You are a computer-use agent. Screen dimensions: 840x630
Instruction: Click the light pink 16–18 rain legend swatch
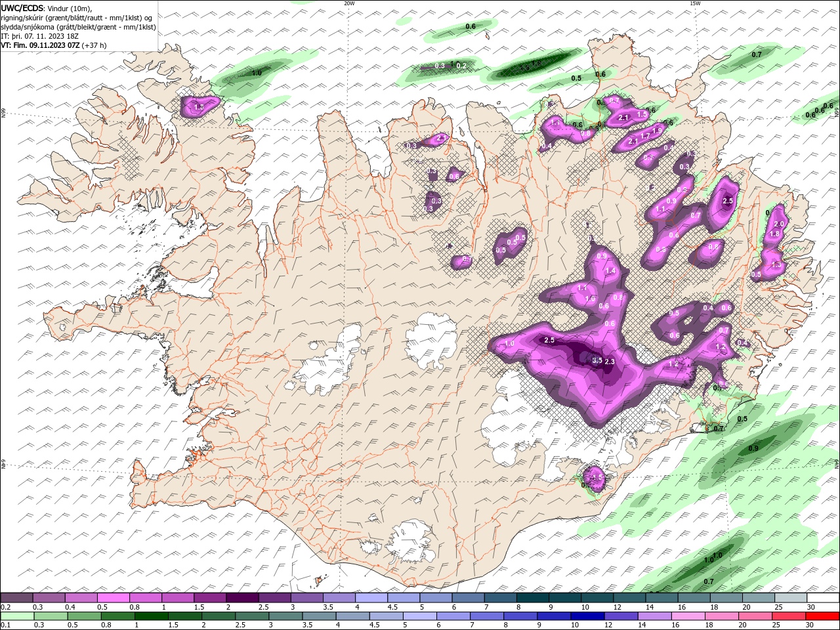tap(686, 616)
